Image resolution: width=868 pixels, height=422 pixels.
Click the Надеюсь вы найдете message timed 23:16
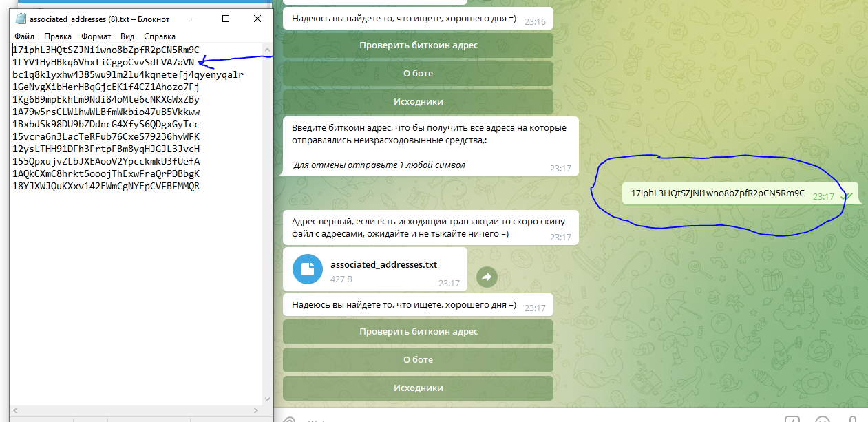pyautogui.click(x=419, y=19)
